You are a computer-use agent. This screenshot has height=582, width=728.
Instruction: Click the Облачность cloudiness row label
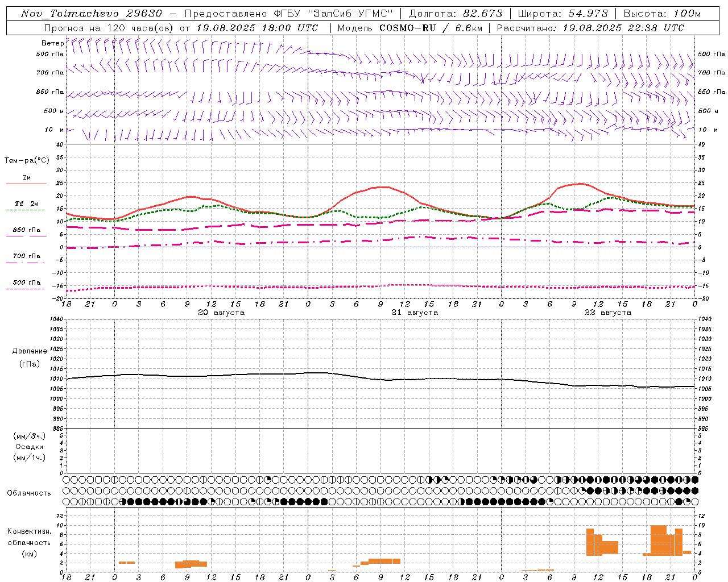pos(29,493)
